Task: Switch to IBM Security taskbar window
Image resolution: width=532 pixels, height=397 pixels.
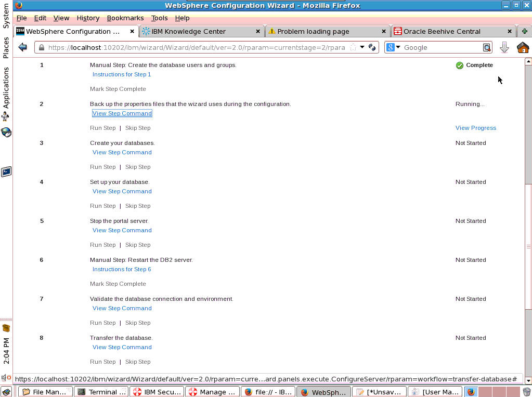Action: tap(157, 392)
